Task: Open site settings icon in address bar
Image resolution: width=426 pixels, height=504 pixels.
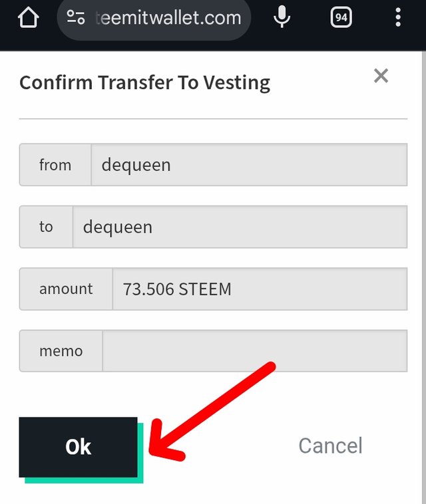Action: coord(76,18)
